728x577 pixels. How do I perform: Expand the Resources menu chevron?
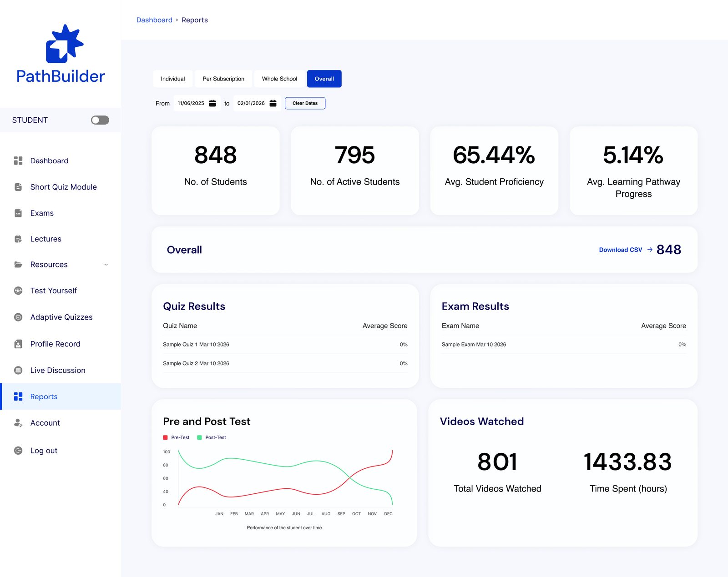[x=106, y=265]
